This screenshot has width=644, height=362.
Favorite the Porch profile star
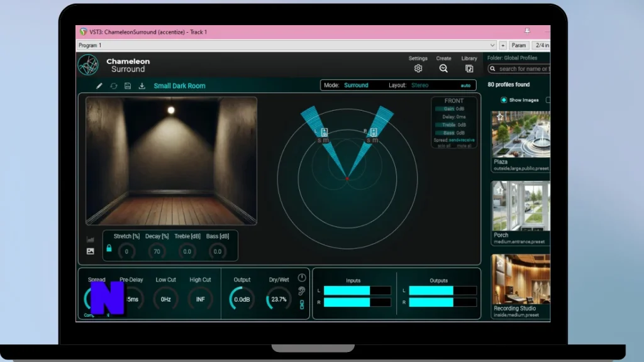(500, 190)
